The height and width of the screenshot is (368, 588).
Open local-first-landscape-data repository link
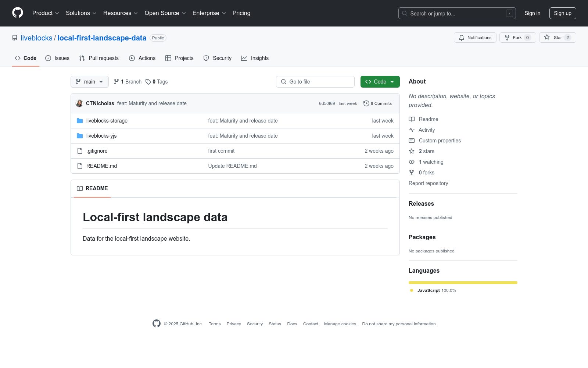(102, 38)
